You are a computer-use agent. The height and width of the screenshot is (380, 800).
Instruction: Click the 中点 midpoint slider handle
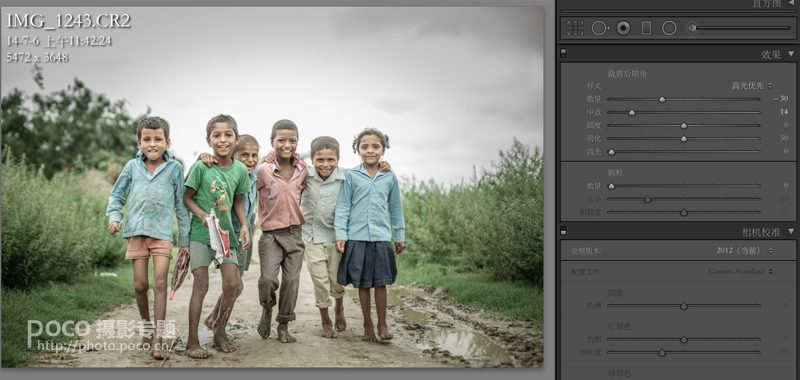[x=632, y=112]
